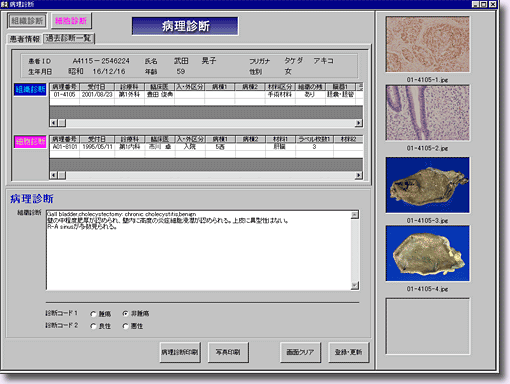Screen dimensions: 510x384
Task: Click the pink 細胞診断 button at top
Action: pos(71,21)
